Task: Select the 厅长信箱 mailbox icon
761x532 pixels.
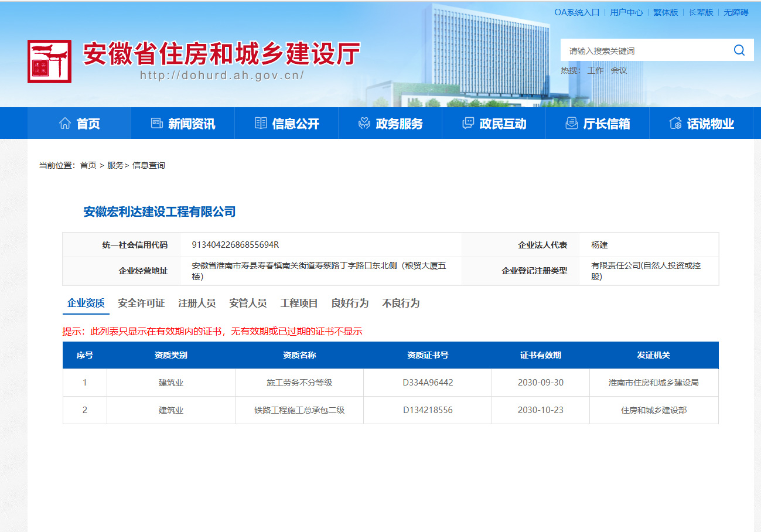Action: point(571,122)
